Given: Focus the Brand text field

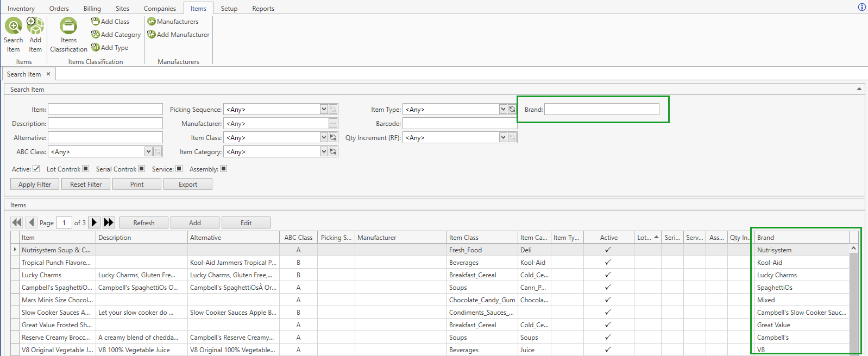Looking at the screenshot, I should pyautogui.click(x=602, y=109).
